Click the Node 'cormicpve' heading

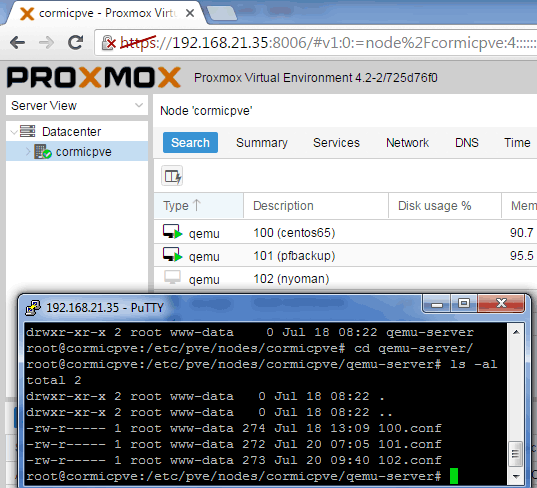coord(206,111)
